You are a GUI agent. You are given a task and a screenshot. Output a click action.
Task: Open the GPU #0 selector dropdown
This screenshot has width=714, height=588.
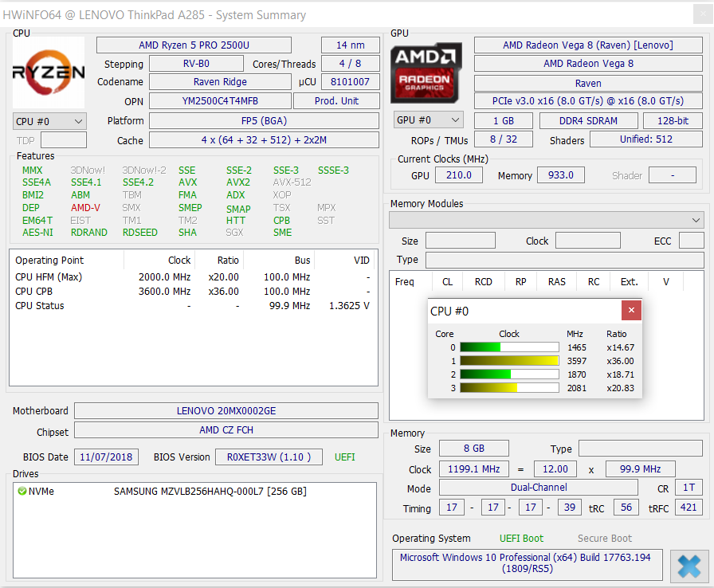point(428,120)
